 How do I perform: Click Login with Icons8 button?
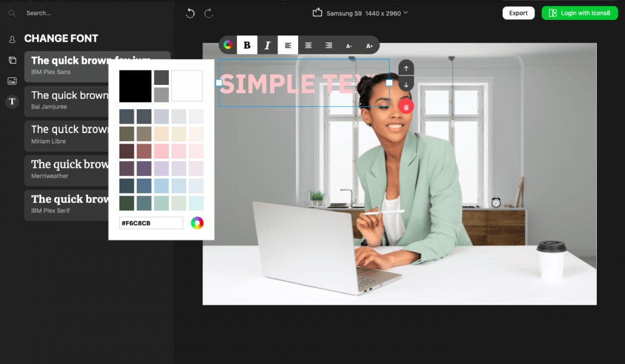(x=579, y=13)
